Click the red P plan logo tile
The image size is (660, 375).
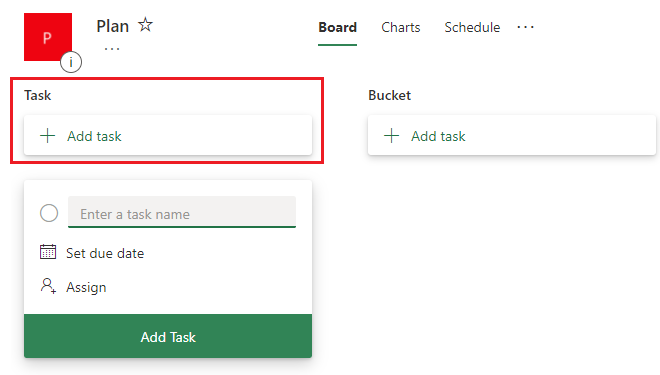pos(48,37)
